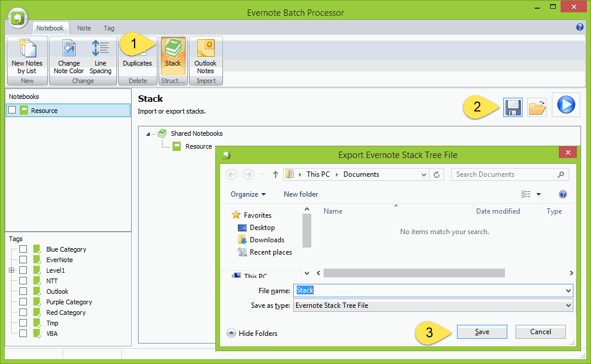This screenshot has height=364, width=591.
Task: Open the Line Spacing tool
Action: pyautogui.click(x=100, y=57)
